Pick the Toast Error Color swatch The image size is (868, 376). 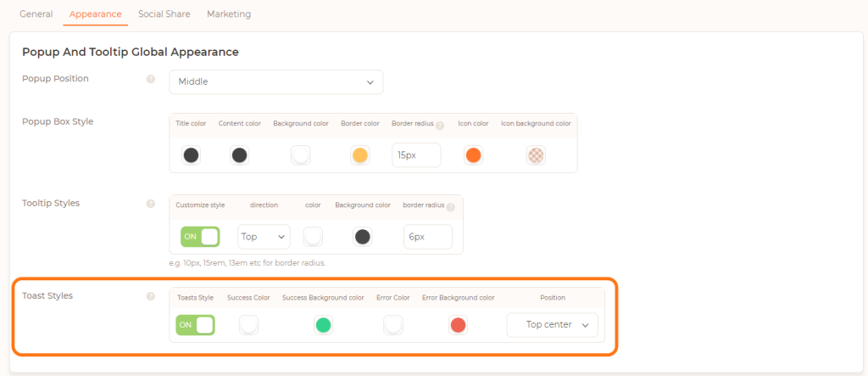(x=393, y=325)
